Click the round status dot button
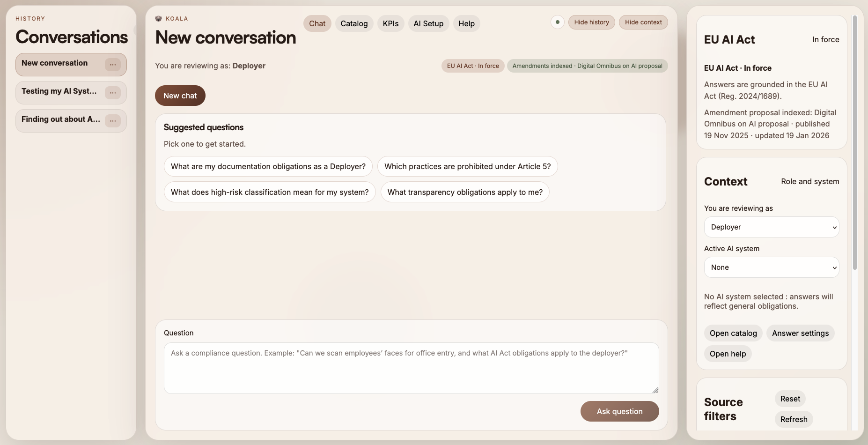The width and height of the screenshot is (868, 445). pyautogui.click(x=557, y=22)
